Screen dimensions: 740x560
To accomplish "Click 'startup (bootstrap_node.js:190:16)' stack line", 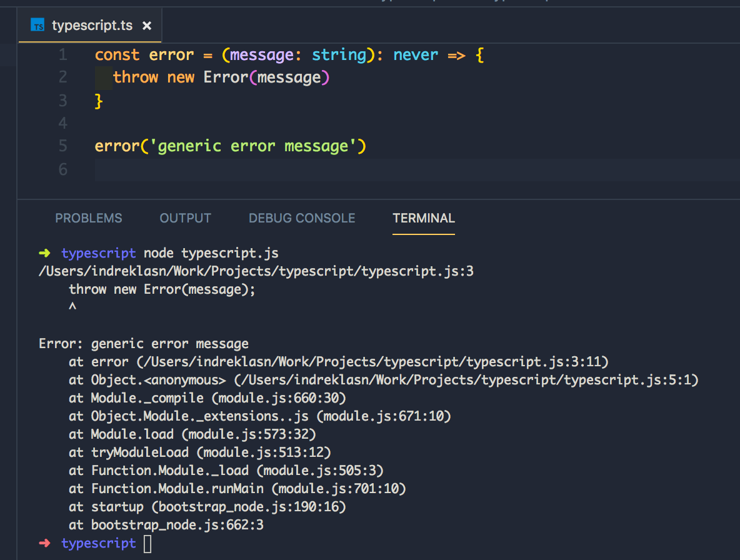I will click(219, 507).
